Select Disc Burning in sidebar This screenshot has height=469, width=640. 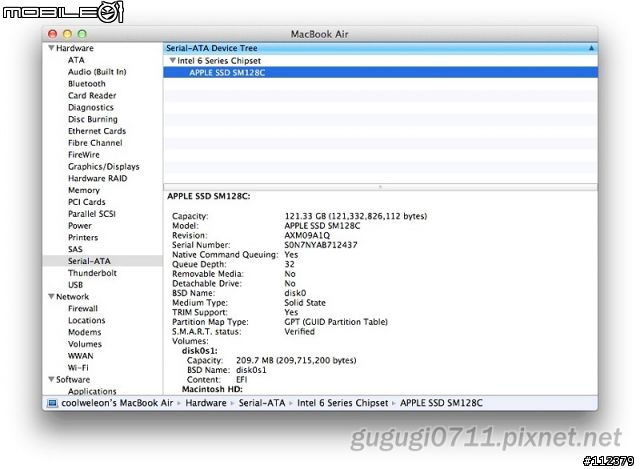(x=93, y=119)
